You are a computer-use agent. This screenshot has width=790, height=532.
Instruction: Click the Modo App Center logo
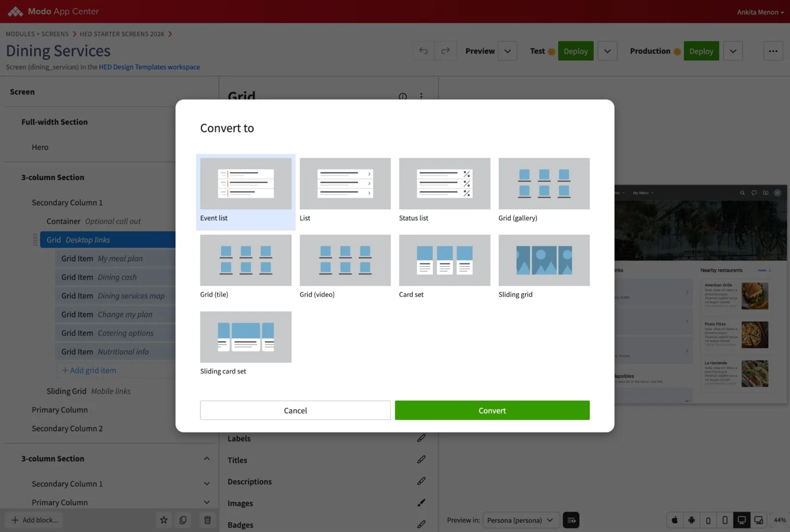[53, 11]
